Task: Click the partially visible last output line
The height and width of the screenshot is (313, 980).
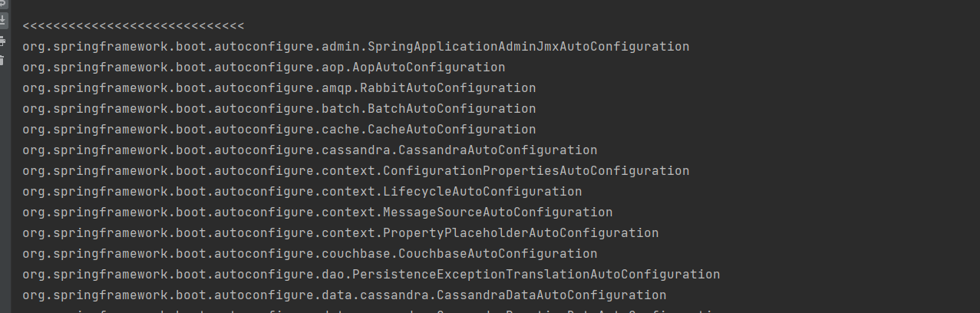Action: pos(371,310)
